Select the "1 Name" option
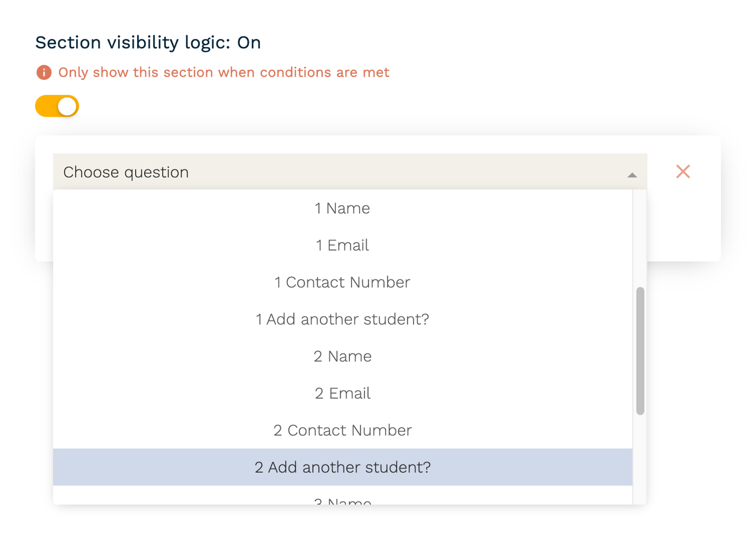 tap(342, 208)
